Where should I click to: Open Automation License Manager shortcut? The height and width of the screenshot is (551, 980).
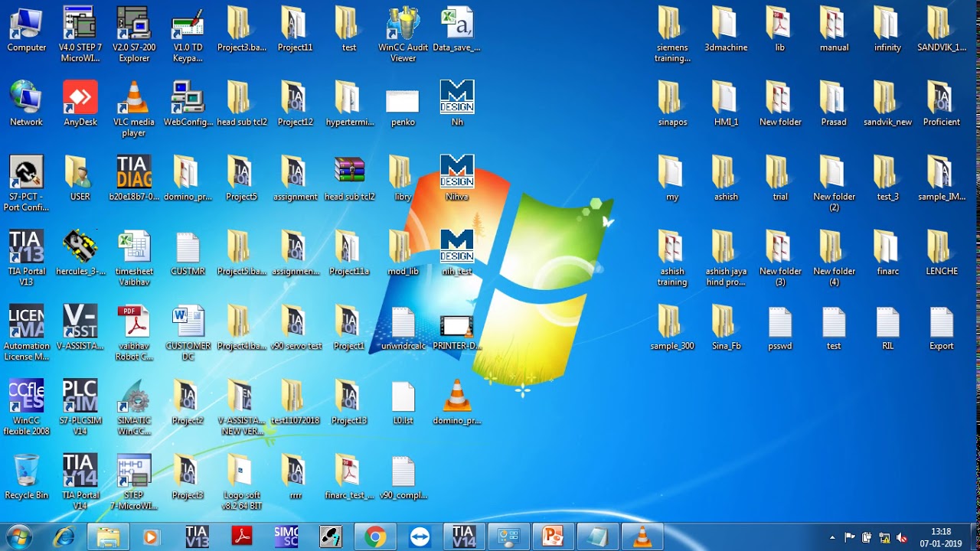[26, 333]
